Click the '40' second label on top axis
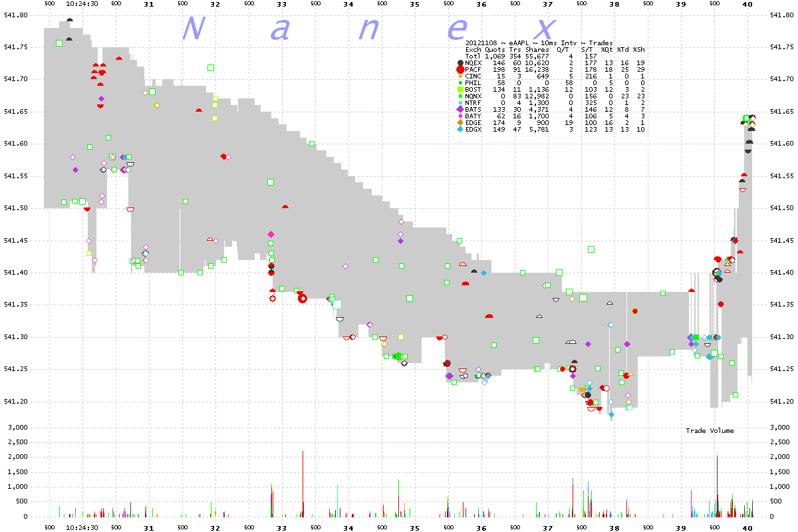 [747, 4]
